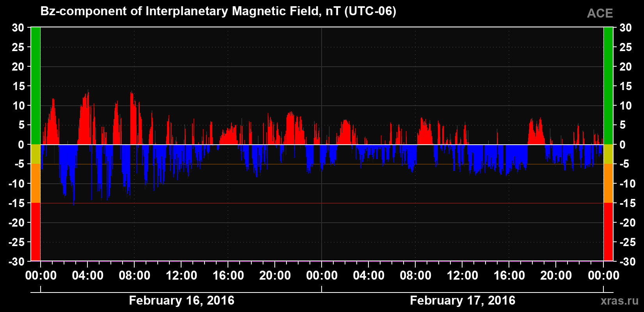Click the February 16, 2016 date label
The image size is (644, 312).
(x=181, y=300)
